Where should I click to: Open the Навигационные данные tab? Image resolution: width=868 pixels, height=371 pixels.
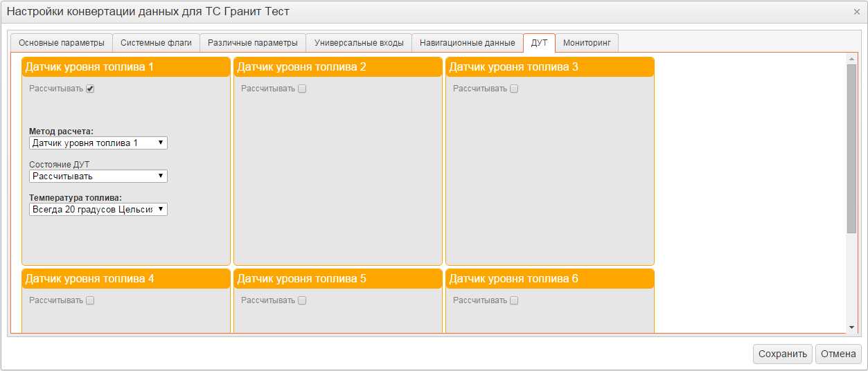[x=468, y=43]
